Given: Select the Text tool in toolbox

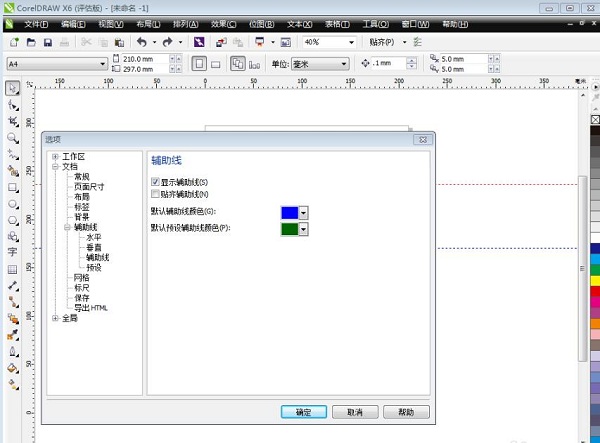Looking at the screenshot, I should coord(13,252).
